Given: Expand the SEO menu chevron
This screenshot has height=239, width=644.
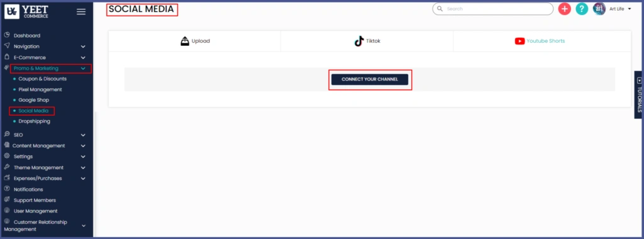Looking at the screenshot, I should (x=83, y=135).
